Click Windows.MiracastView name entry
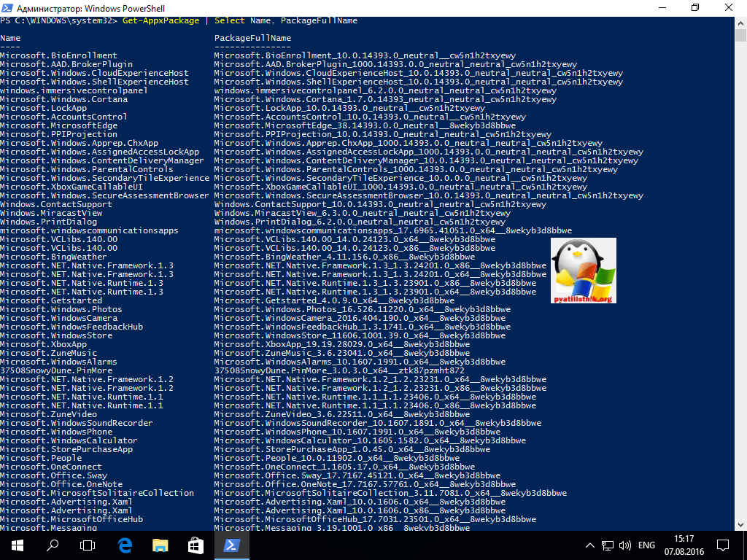747x560 pixels. pyautogui.click(x=51, y=213)
